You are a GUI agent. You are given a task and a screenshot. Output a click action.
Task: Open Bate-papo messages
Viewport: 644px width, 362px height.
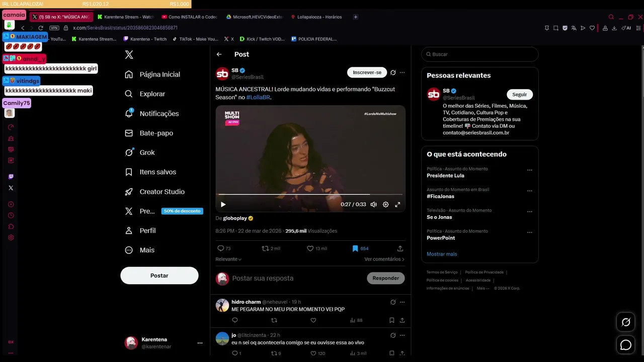149,133
